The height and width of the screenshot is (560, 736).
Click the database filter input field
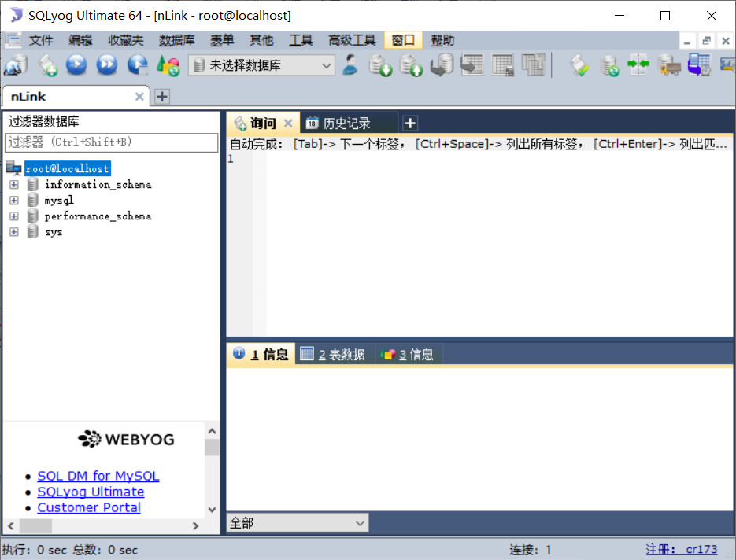[x=110, y=143]
